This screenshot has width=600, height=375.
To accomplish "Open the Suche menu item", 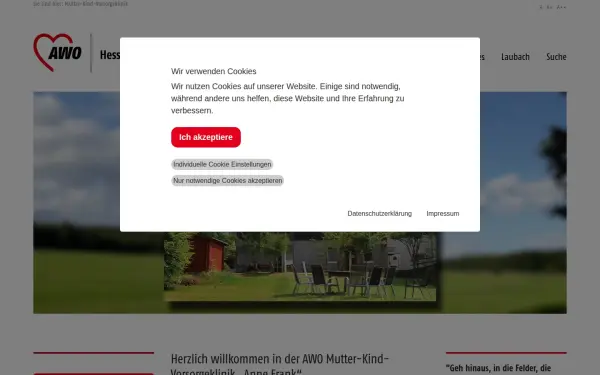I will pos(556,57).
